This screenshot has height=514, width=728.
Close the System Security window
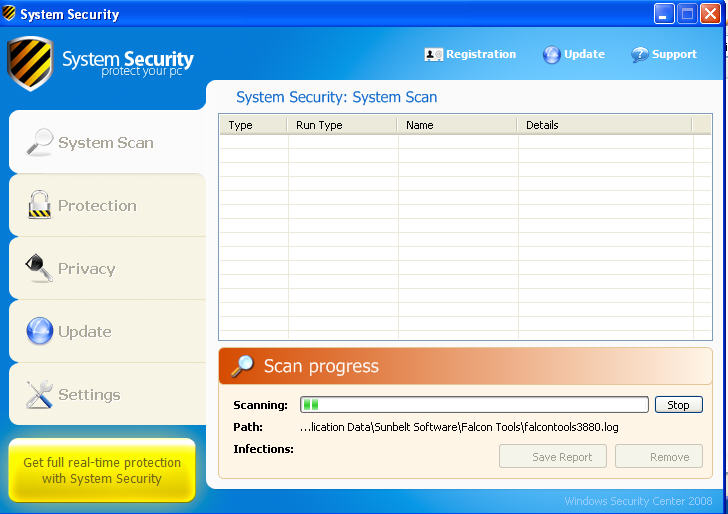coord(710,13)
